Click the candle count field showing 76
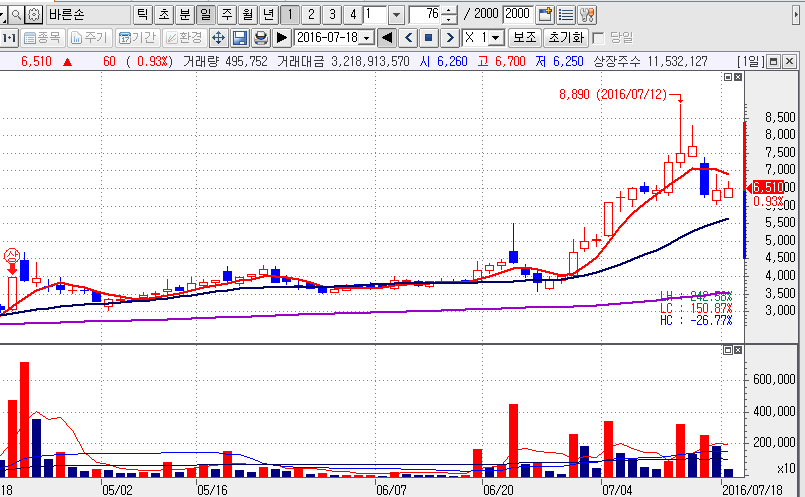The height and width of the screenshot is (497, 805). pos(425,14)
